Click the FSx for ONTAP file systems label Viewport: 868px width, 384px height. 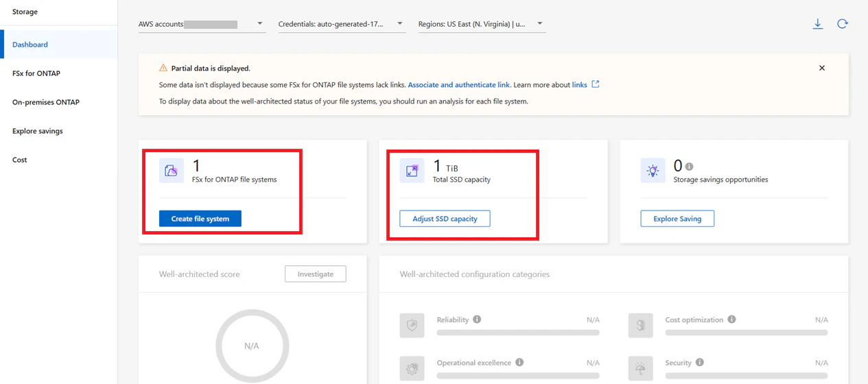(235, 180)
